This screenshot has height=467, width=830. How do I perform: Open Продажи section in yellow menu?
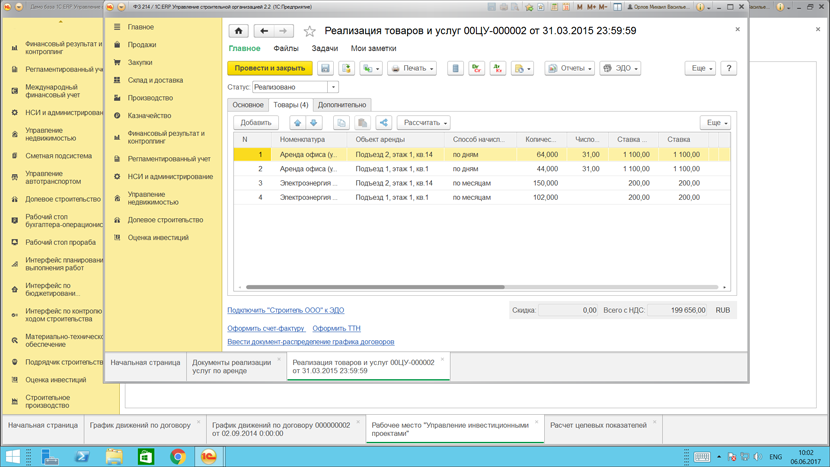(x=142, y=45)
